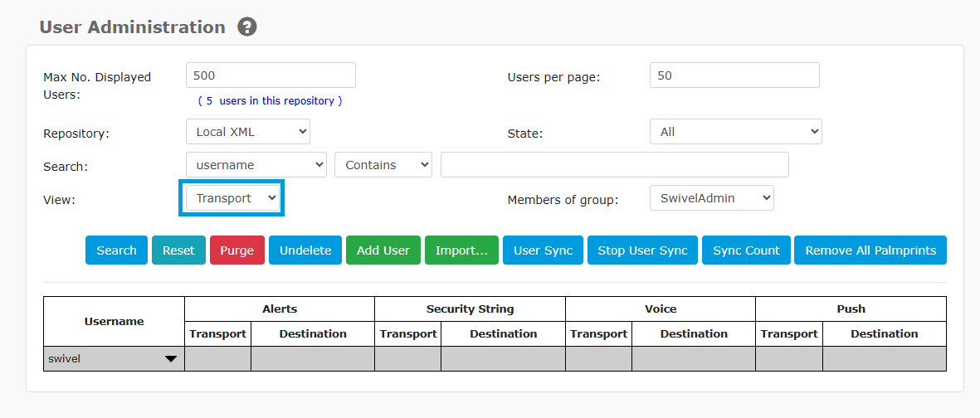Open the State dropdown showing All
Image resolution: width=980 pixels, height=418 pixels.
(736, 132)
